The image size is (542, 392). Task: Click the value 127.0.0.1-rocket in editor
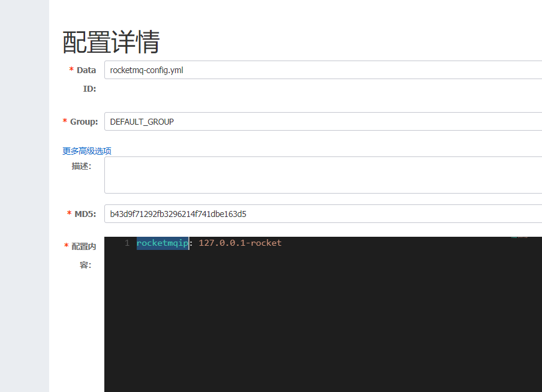240,243
